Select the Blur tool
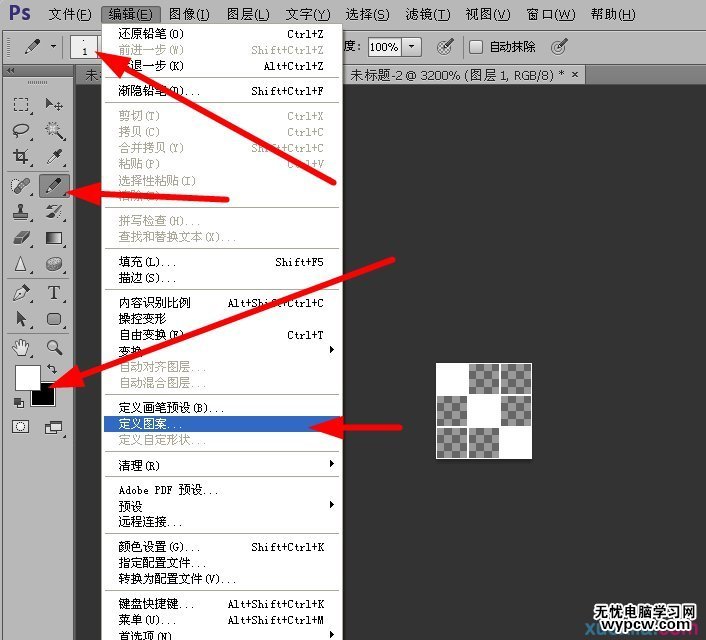Screen dimensions: 706x640 (x=21, y=264)
